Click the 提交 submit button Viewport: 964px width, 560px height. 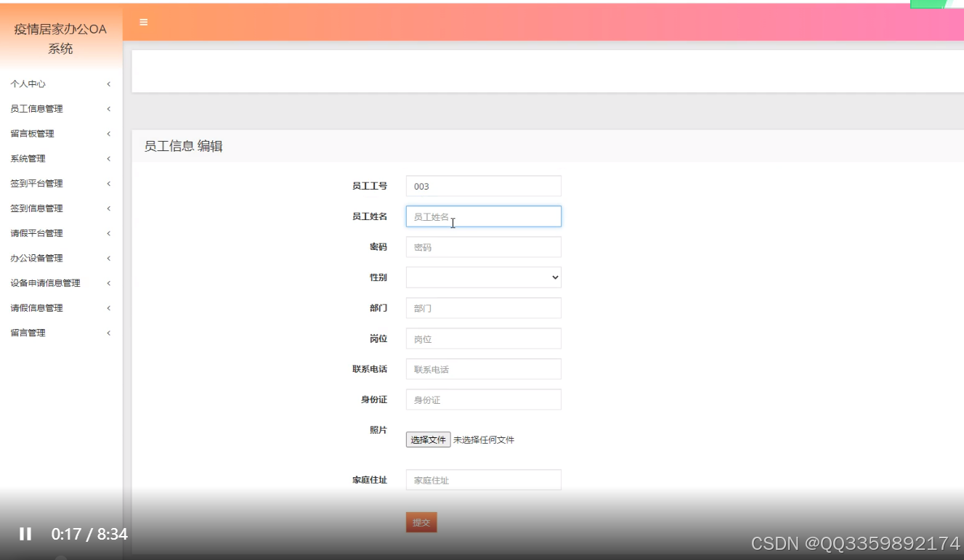click(x=421, y=522)
